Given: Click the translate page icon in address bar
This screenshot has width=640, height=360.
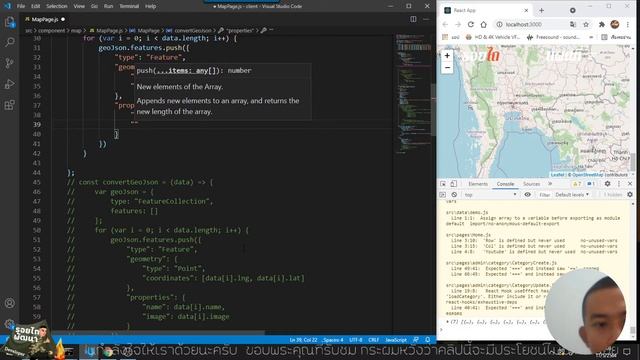Looking at the screenshot, I should [573, 24].
